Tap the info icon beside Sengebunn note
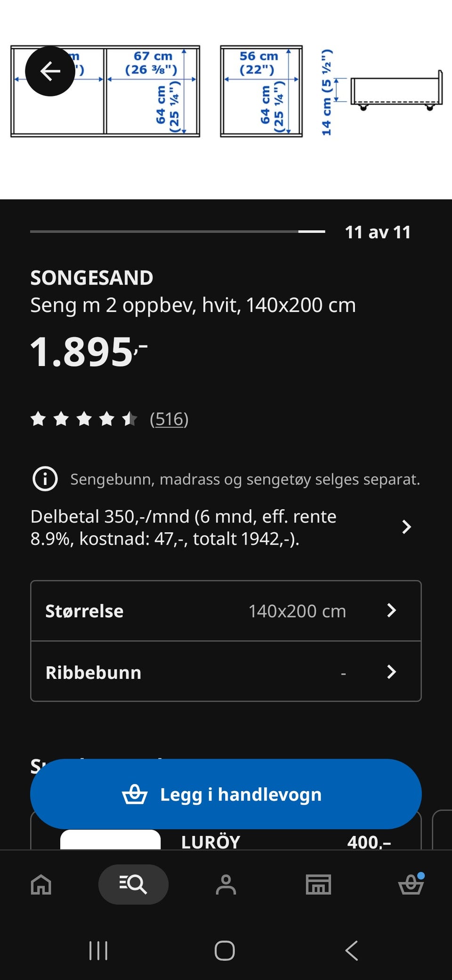This screenshot has width=452, height=980. [45, 479]
